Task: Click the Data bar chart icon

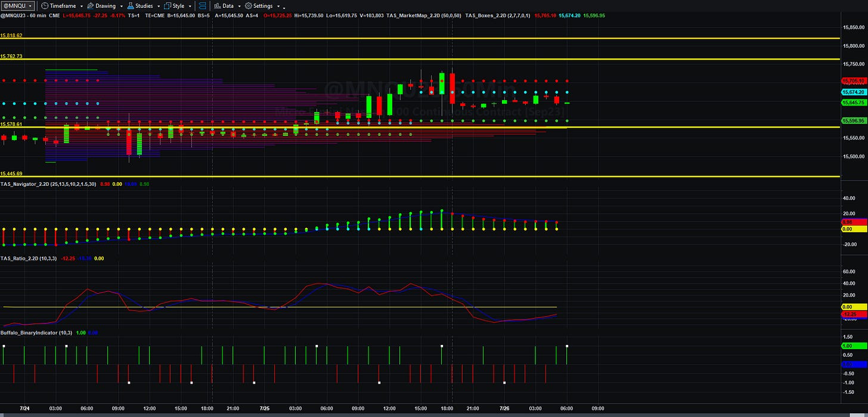Action: 217,5
